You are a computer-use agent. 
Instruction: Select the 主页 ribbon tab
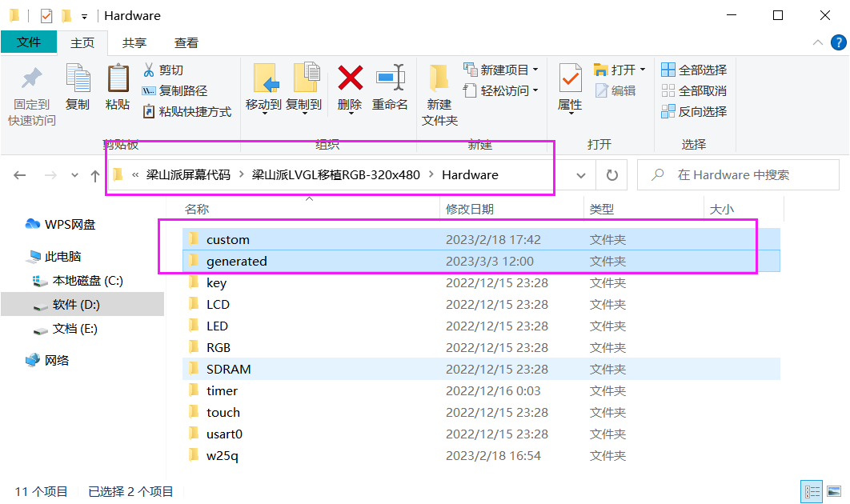82,43
